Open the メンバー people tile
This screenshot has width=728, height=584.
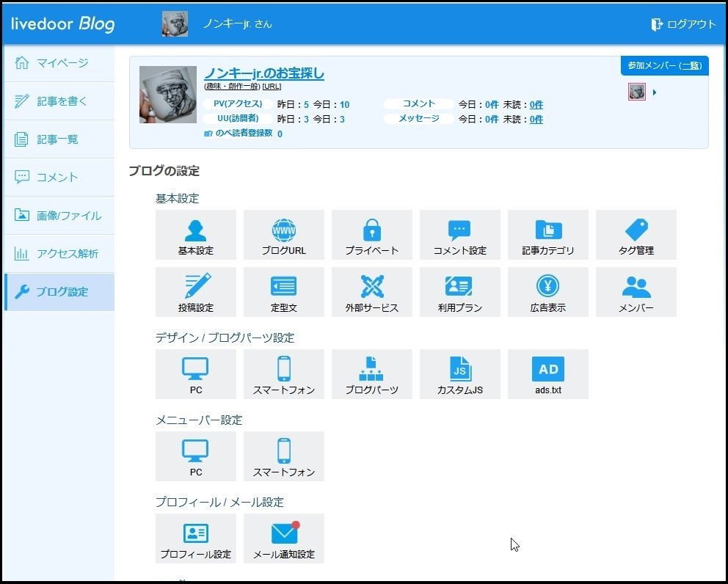click(x=636, y=292)
